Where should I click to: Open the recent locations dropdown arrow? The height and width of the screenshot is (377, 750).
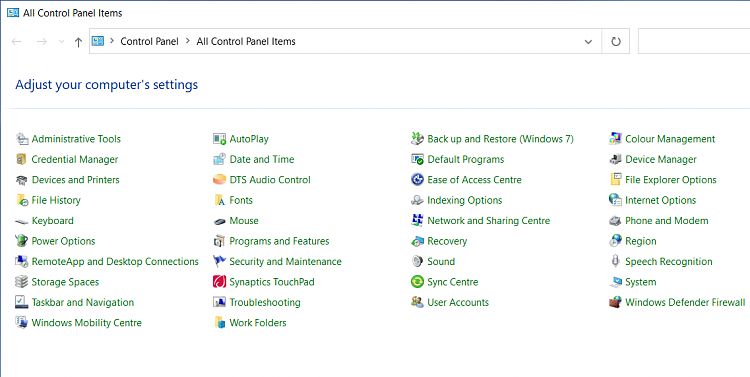[x=61, y=42]
